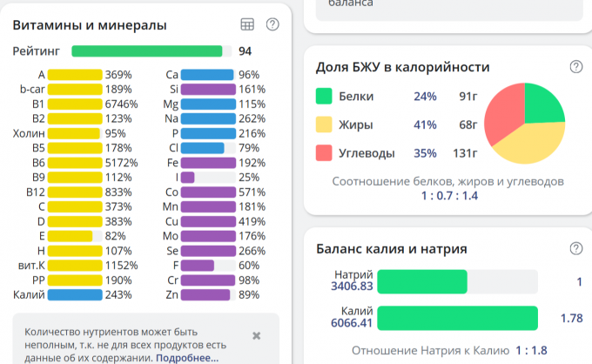The image size is (592, 364).
Task: Click help icon beside Доля БЖУ в калорийности
Action: pos(575,67)
